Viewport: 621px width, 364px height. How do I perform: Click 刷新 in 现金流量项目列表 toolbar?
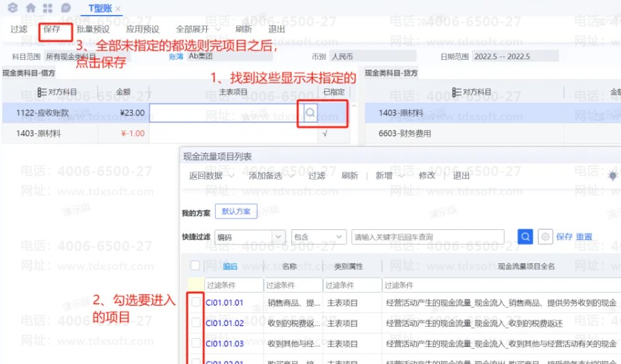click(x=350, y=176)
